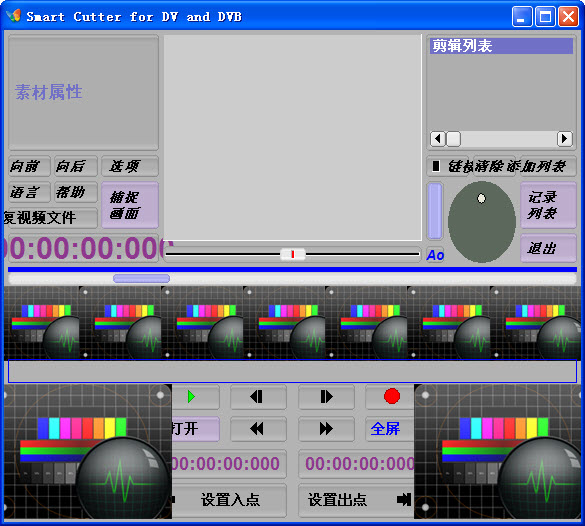The image size is (585, 526).
Task: Click the seek slider thumb under preview
Action: pos(293,254)
